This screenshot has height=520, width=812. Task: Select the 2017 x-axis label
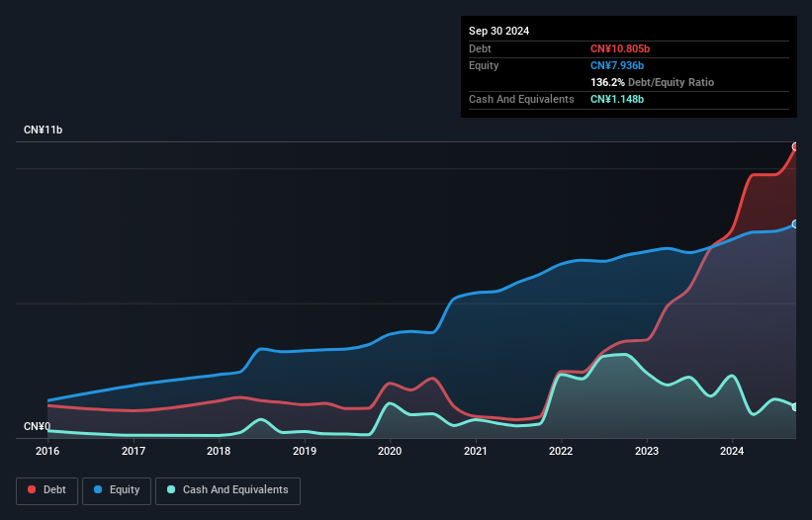(x=134, y=451)
